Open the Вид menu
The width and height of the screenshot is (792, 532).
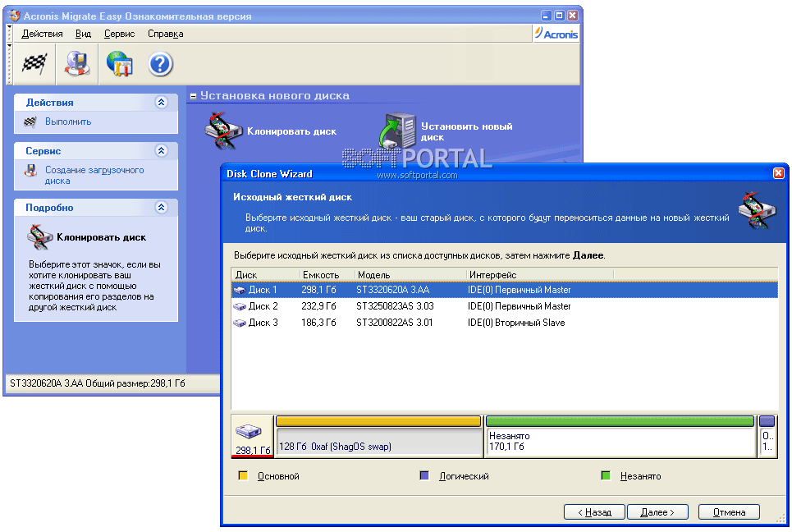(84, 34)
